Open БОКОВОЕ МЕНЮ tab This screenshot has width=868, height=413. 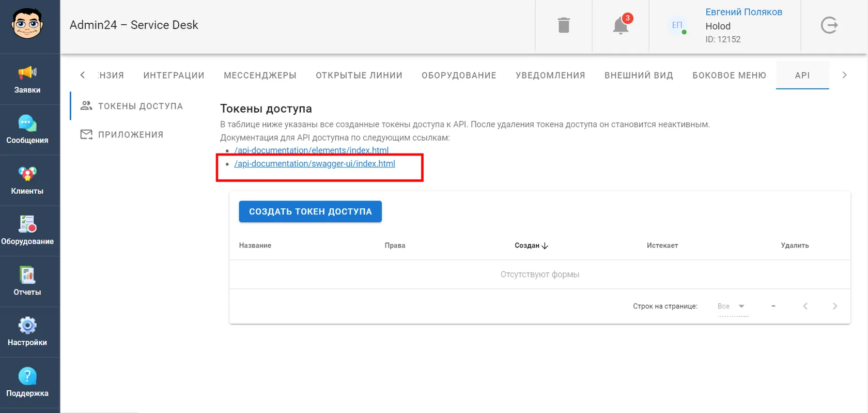729,75
